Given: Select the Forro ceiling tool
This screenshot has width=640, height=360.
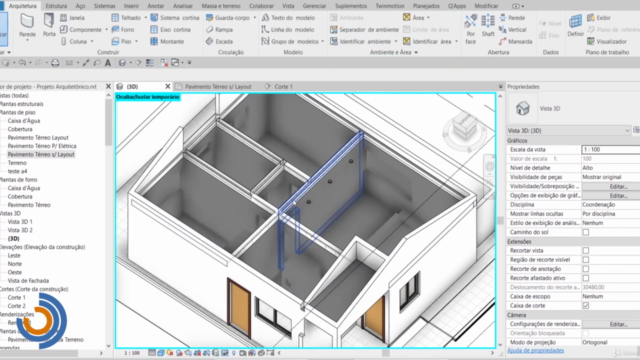Looking at the screenshot, I should click(x=123, y=30).
